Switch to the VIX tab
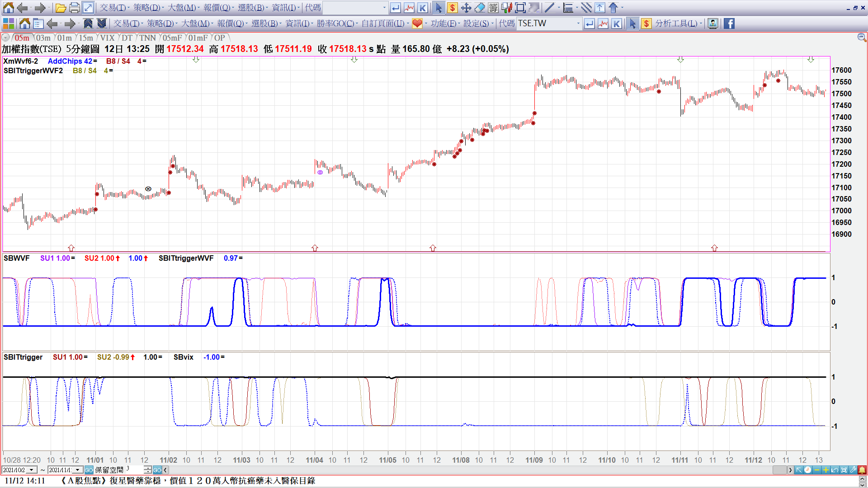 point(107,38)
